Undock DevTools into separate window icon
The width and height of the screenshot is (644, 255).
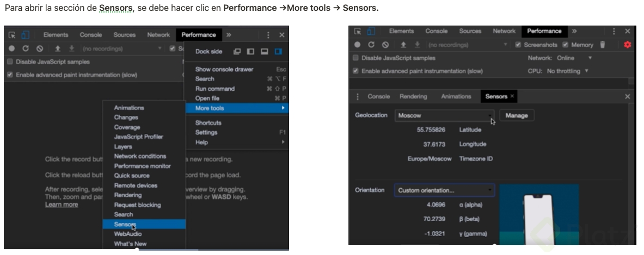(x=237, y=52)
